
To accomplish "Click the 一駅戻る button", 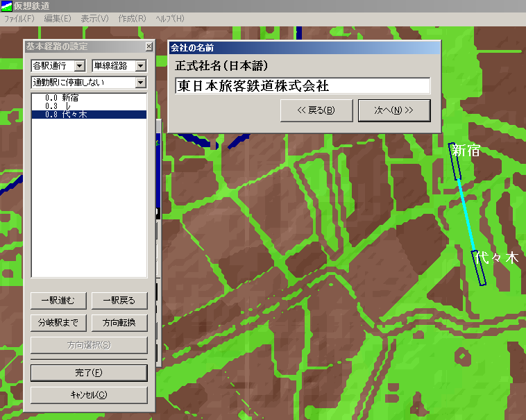I will tap(119, 301).
